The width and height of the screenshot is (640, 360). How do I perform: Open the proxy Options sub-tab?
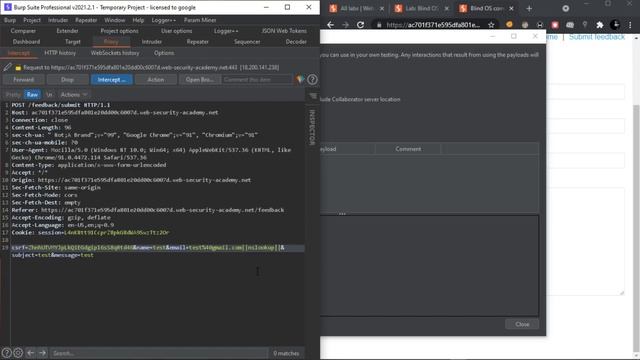[164, 53]
